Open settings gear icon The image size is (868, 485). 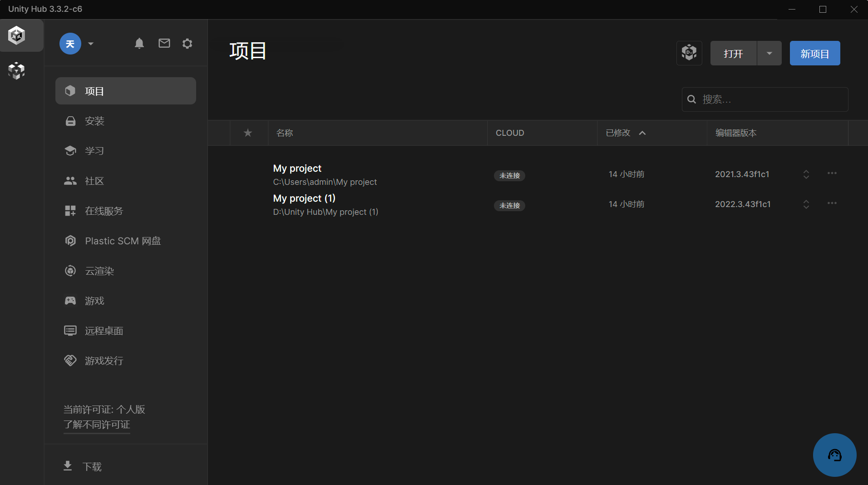187,44
